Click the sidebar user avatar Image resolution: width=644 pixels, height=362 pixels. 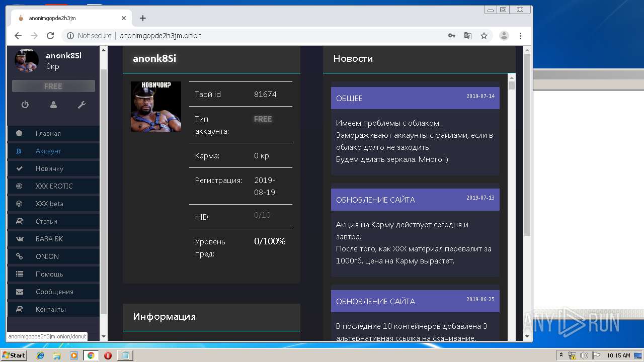[x=27, y=60]
